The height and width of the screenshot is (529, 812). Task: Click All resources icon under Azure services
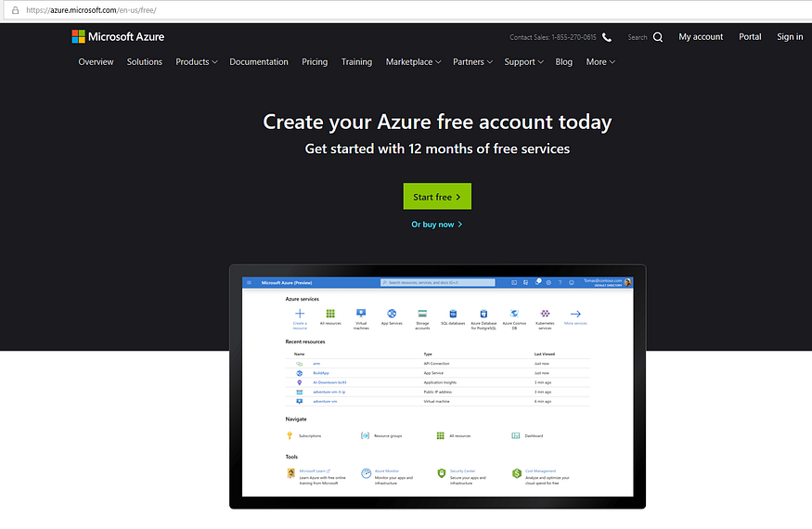pos(330,314)
